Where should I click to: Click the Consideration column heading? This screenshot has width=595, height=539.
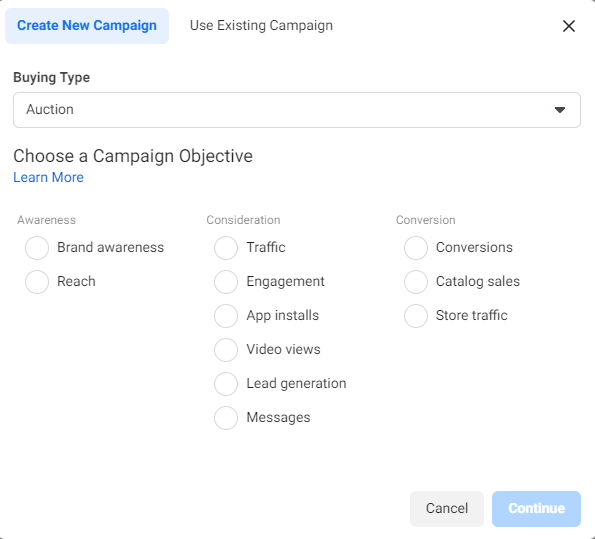pos(243,220)
